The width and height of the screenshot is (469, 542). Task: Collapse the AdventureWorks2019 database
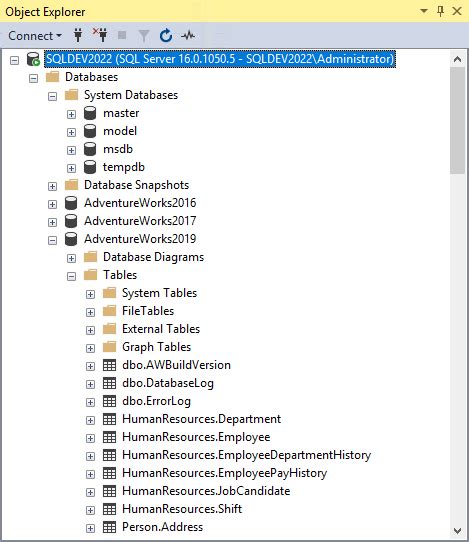point(53,240)
